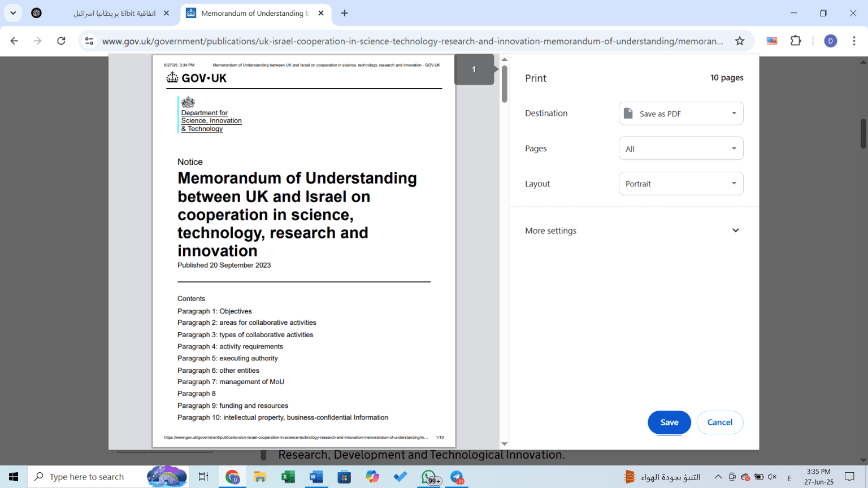Image resolution: width=868 pixels, height=488 pixels.
Task: Open the Chrome profile avatar
Action: coord(830,41)
